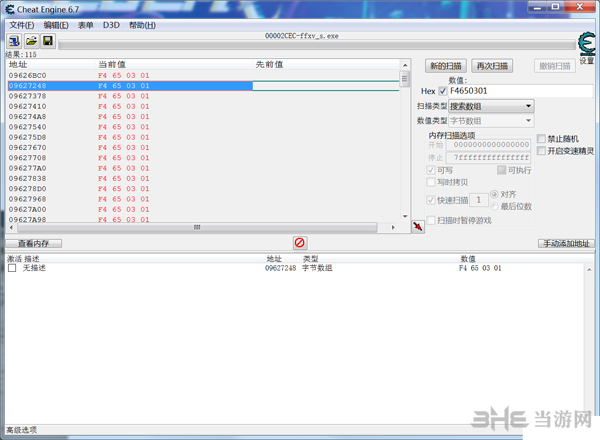Toggle the Hex checkbox
The width and height of the screenshot is (600, 440).
[443, 91]
